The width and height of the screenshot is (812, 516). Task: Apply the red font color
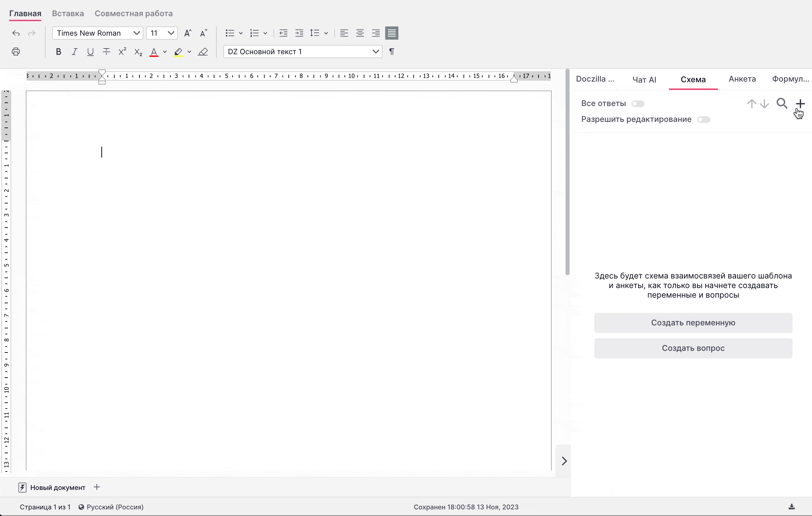(x=154, y=52)
